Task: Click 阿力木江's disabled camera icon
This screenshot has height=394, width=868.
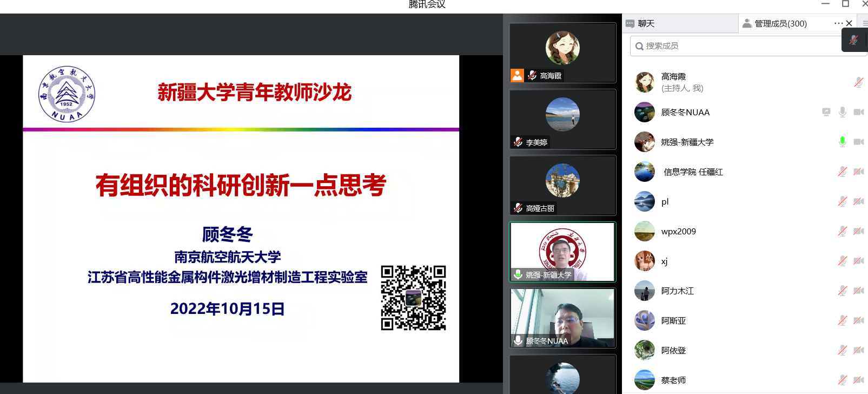Action: tap(858, 291)
